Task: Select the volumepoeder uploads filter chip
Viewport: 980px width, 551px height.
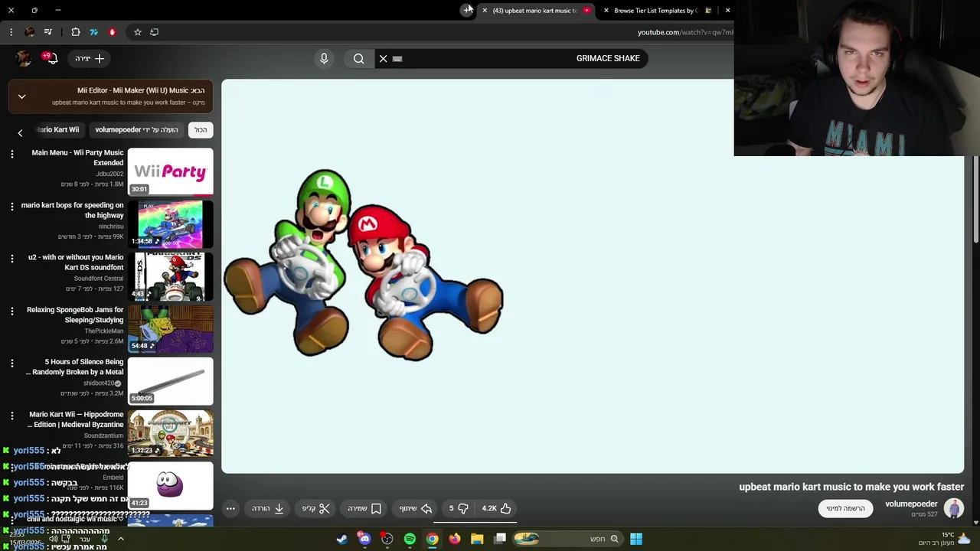Action: (x=136, y=130)
